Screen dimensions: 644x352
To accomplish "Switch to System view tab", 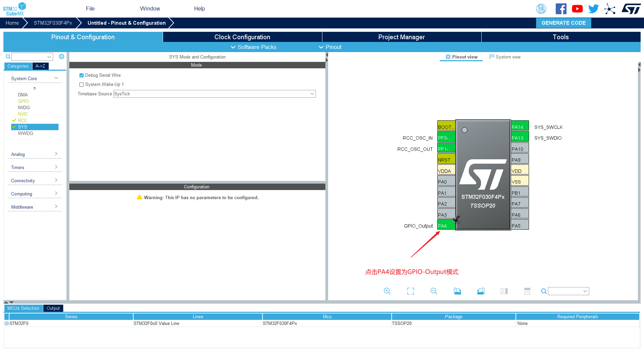I will click(505, 57).
